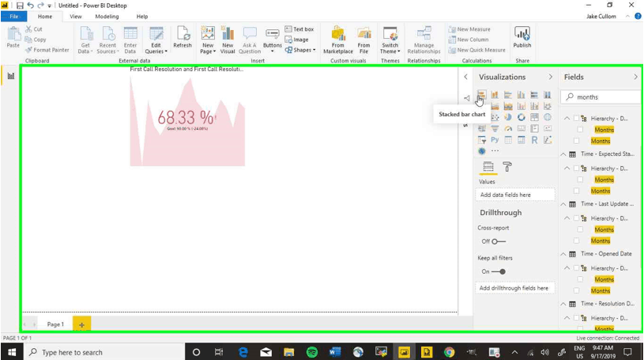Switch to the View ribbon tab
Viewport: 644px width, 360px height.
[x=76, y=17]
